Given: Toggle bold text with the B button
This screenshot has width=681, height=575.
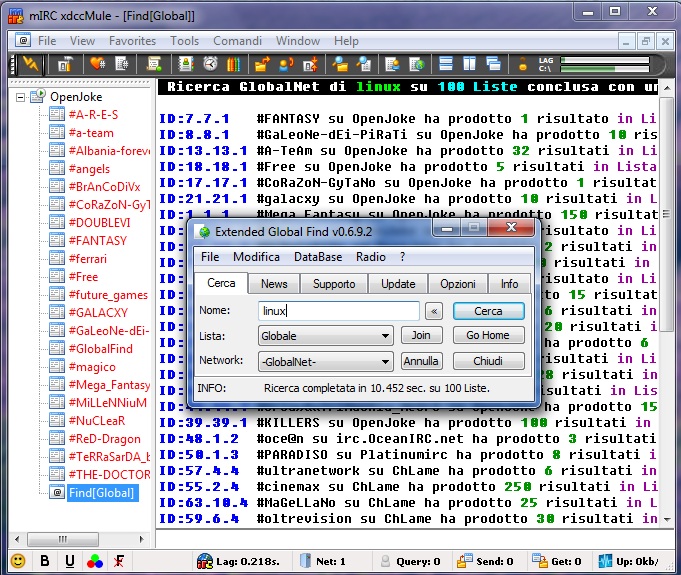Looking at the screenshot, I should pos(45,561).
